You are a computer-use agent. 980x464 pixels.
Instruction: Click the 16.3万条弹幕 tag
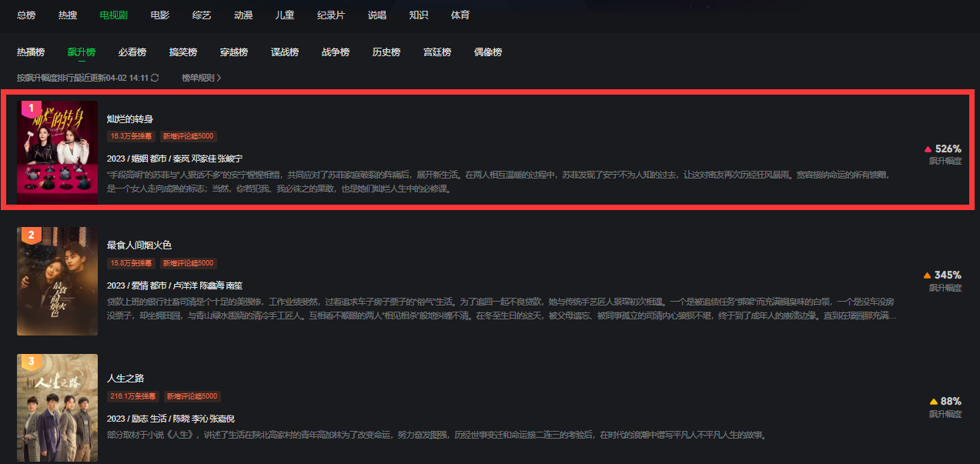(x=132, y=136)
